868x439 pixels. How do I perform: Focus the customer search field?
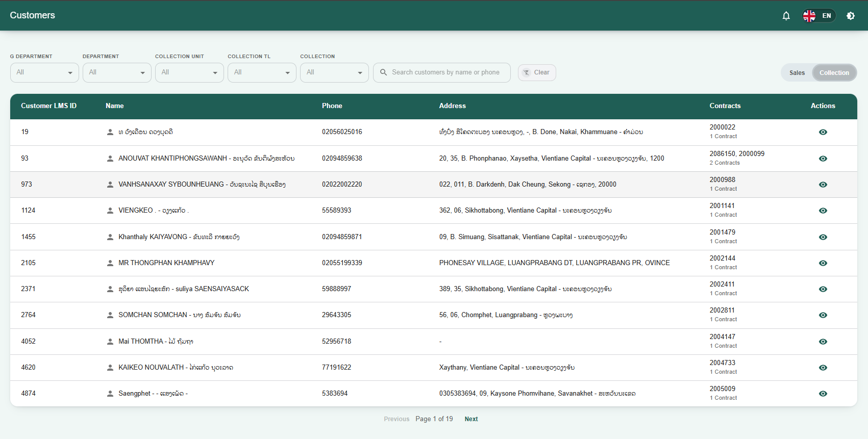pos(442,72)
